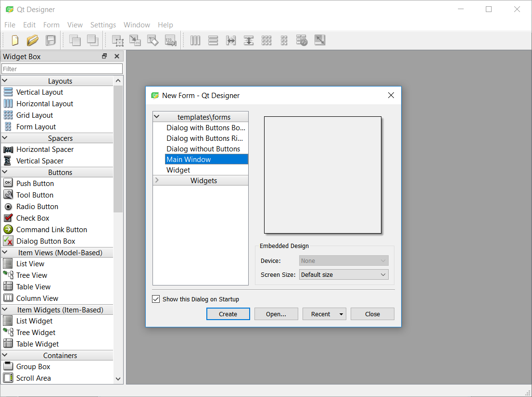Click the New form toolbar icon
Viewport: 532px width, 397px height.
(15, 40)
